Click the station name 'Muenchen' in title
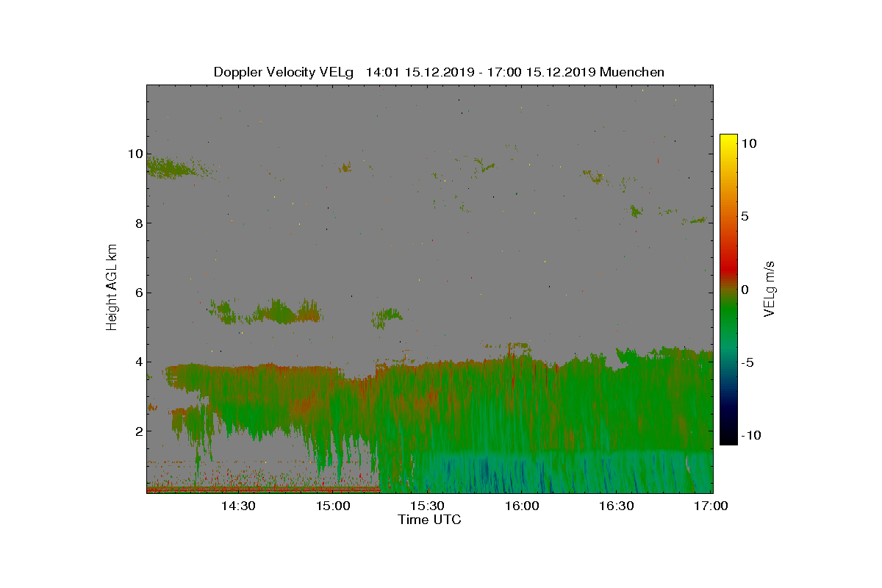This screenshot has height=588, width=882. coord(632,72)
